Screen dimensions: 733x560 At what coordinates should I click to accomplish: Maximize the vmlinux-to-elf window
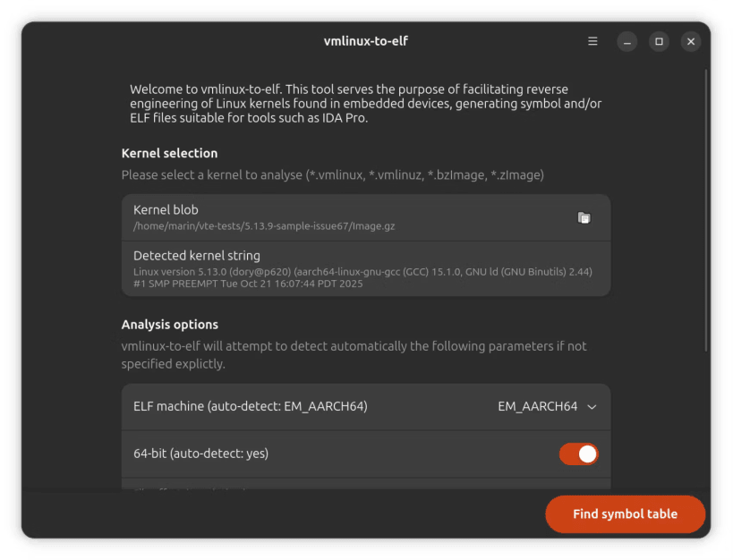pos(659,41)
